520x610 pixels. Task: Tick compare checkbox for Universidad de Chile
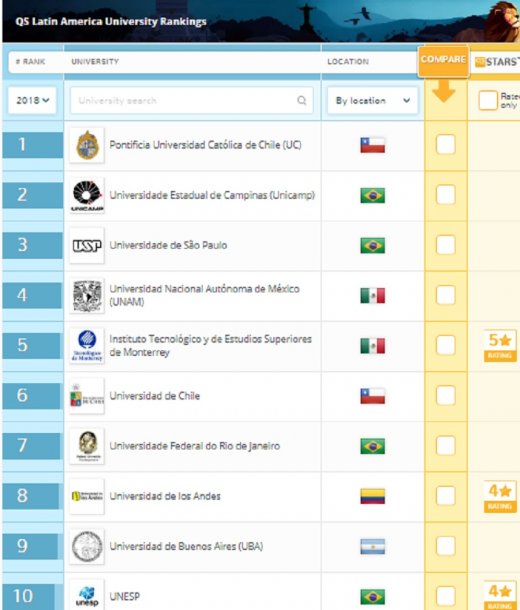pyautogui.click(x=446, y=395)
